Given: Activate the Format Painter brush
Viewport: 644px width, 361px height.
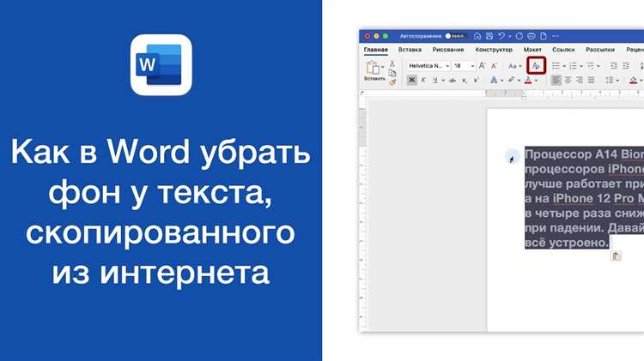Looking at the screenshot, I should tap(392, 83).
